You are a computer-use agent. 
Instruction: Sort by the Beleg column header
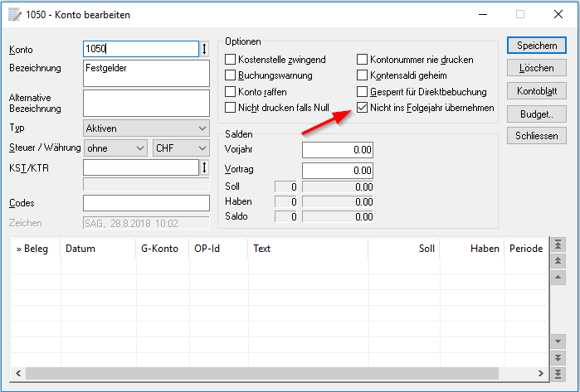point(36,249)
